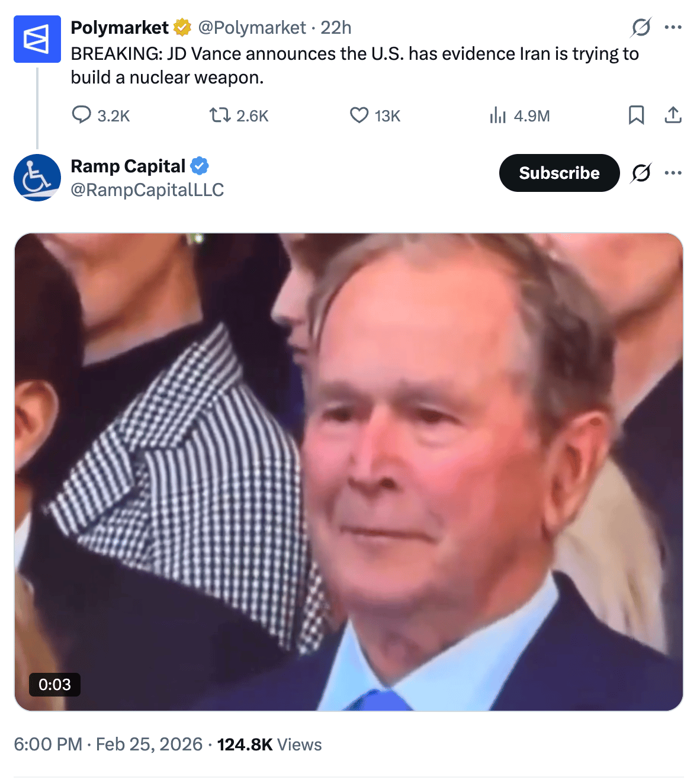
Task: Open the Polymarket display name link
Action: point(120,28)
